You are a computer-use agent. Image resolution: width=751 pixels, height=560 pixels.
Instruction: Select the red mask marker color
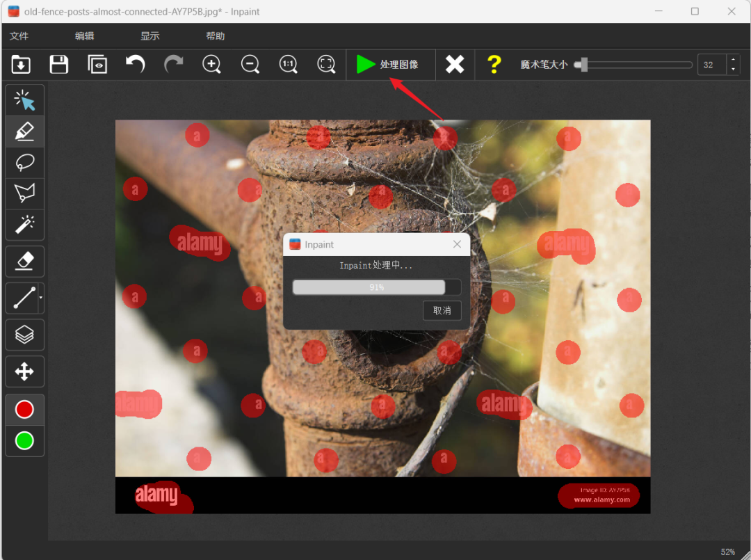(24, 410)
